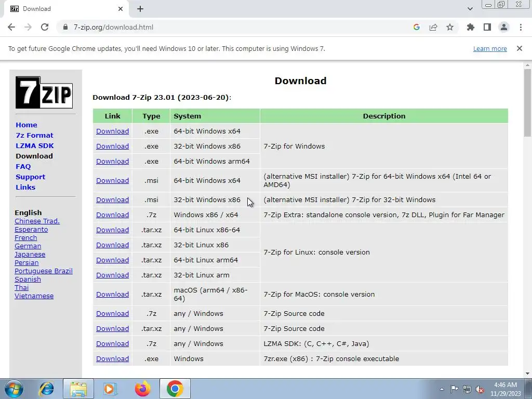
Task: Switch language to Japanese
Action: [30, 254]
